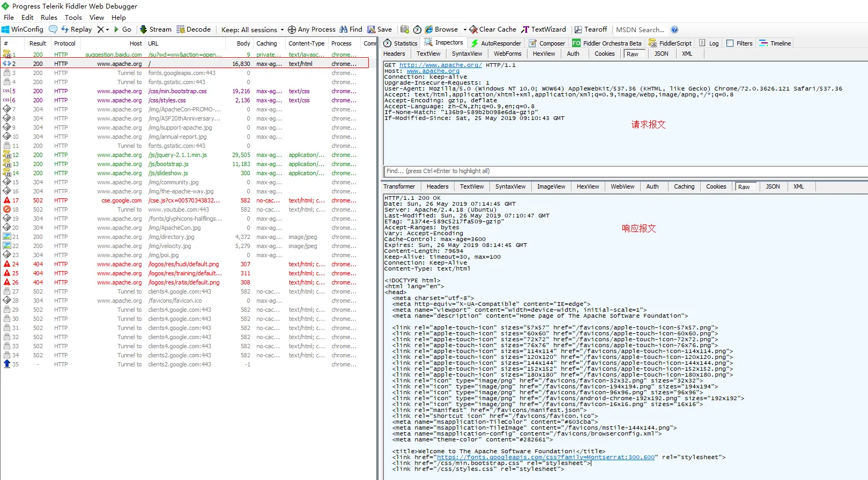Viewport: 868px width, 480px height.
Task: Toggle Stream mode in the toolbar
Action: 155,29
